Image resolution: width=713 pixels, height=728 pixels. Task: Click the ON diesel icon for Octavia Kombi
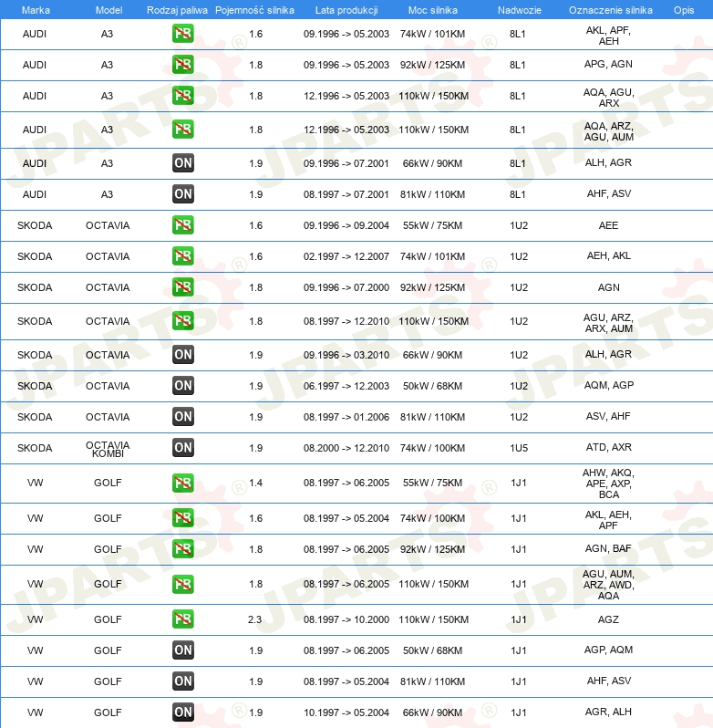coord(182,448)
